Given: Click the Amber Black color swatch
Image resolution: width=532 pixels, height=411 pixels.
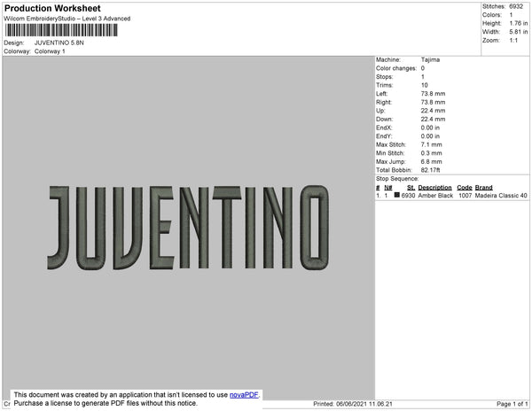Looking at the screenshot, I should [x=396, y=195].
